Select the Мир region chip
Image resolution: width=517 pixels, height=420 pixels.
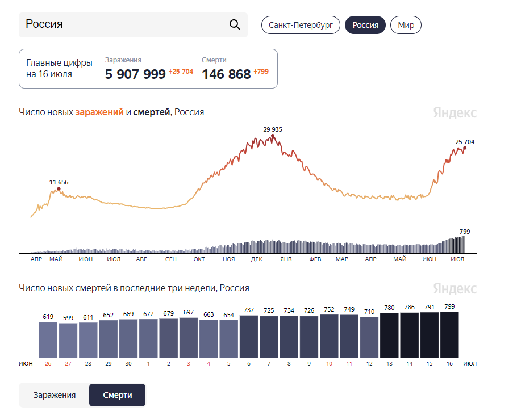pyautogui.click(x=406, y=25)
